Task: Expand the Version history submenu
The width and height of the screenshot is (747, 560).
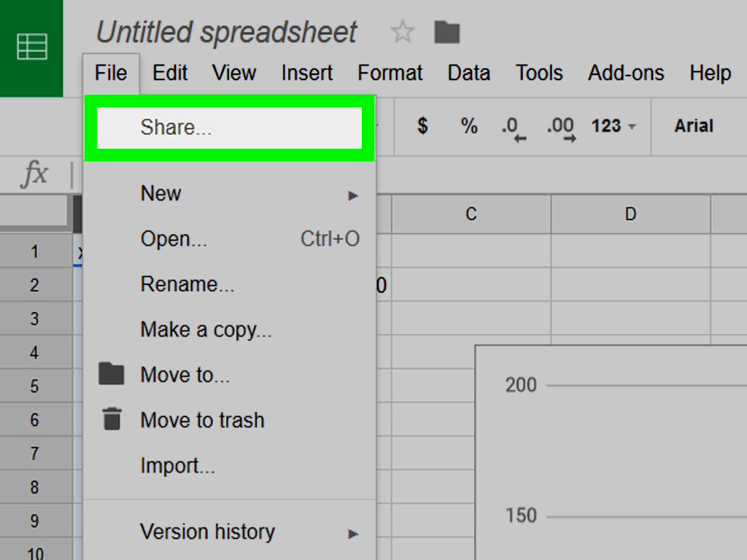Action: point(354,533)
